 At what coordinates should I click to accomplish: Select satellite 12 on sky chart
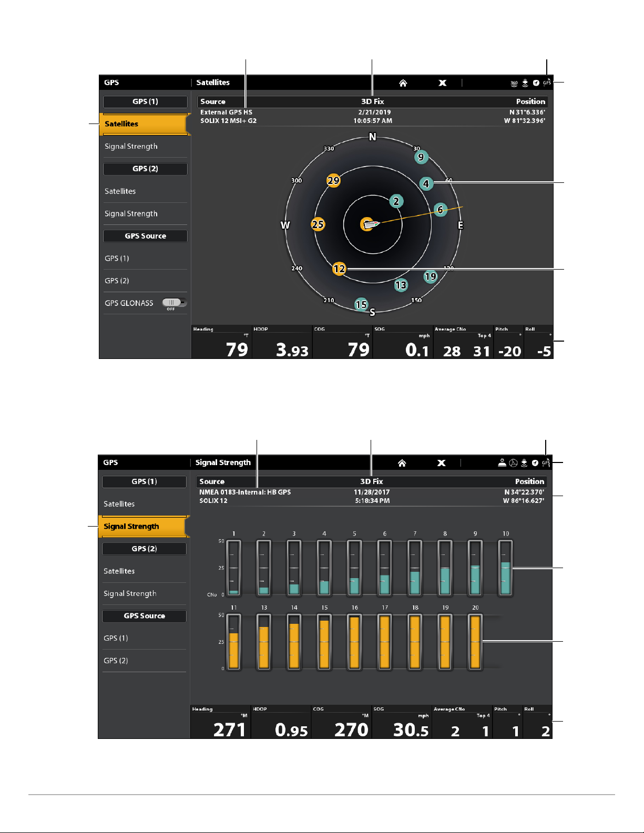(x=339, y=269)
